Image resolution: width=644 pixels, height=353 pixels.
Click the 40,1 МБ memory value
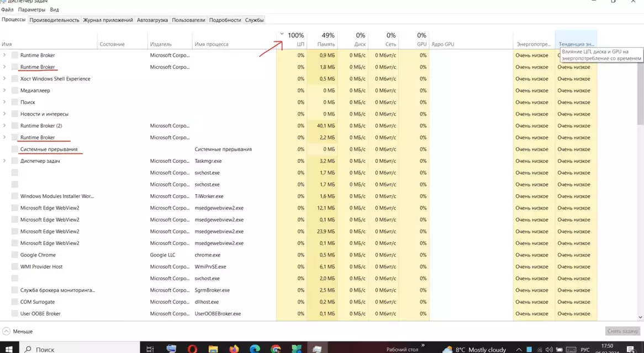[x=326, y=126]
